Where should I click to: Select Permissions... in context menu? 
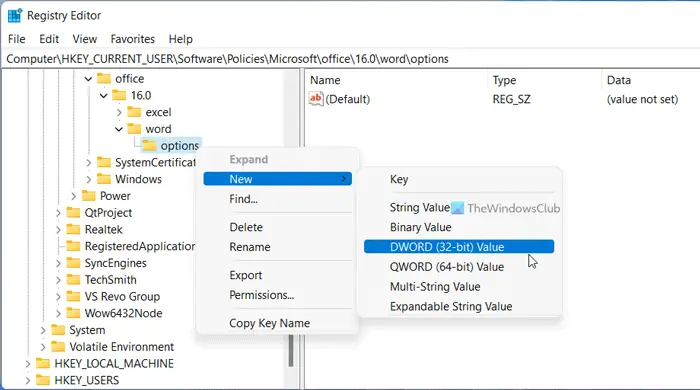pos(262,295)
